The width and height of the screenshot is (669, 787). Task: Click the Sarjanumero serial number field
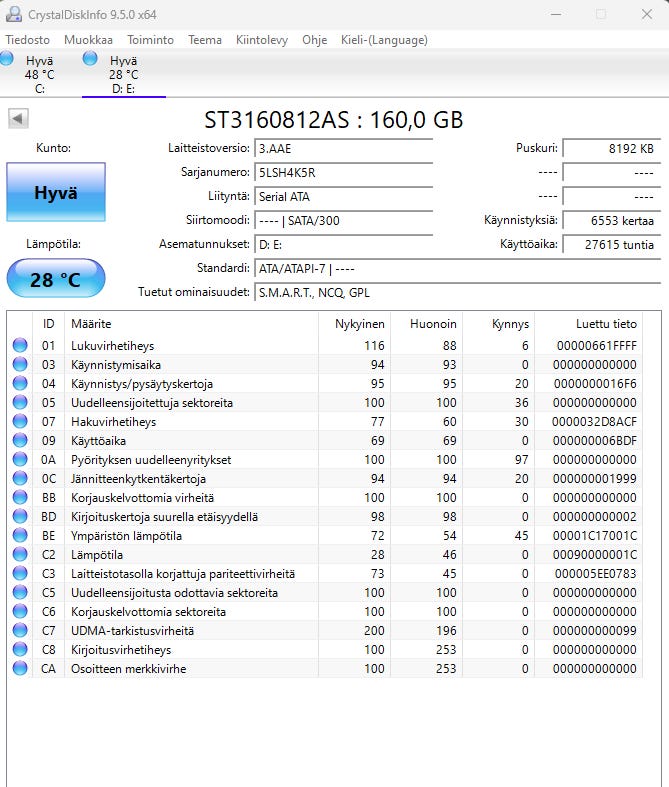(343, 172)
